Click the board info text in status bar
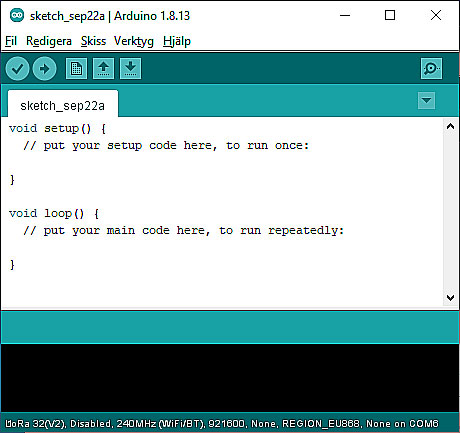The height and width of the screenshot is (433, 460). [222, 424]
